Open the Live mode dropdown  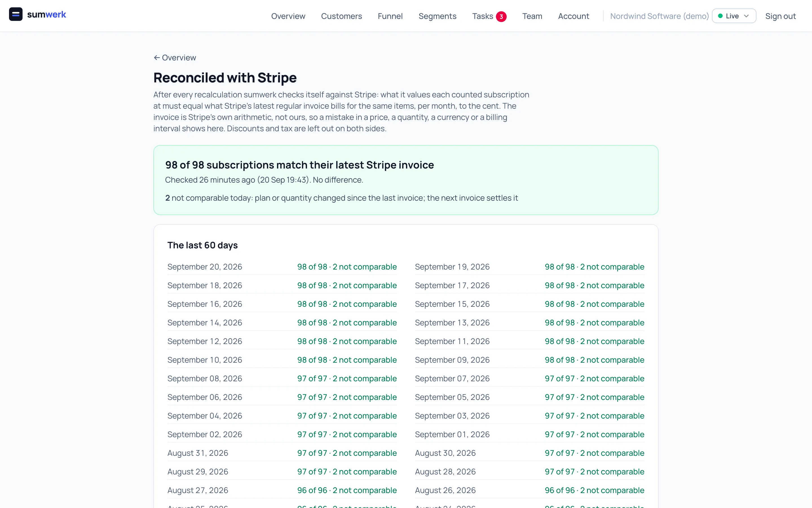coord(734,16)
